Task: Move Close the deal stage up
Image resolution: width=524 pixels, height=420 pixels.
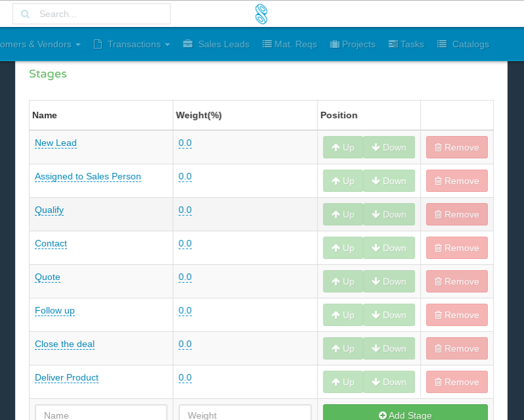Action: [343, 348]
